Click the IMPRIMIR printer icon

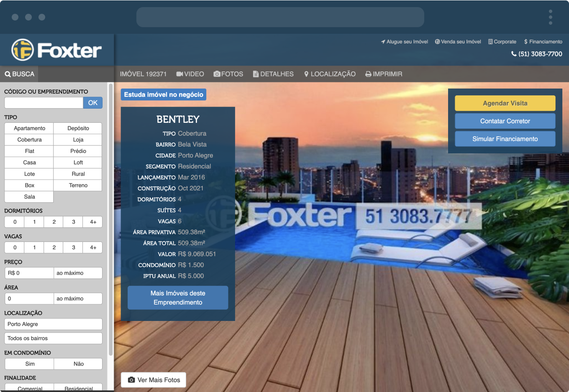tap(368, 74)
